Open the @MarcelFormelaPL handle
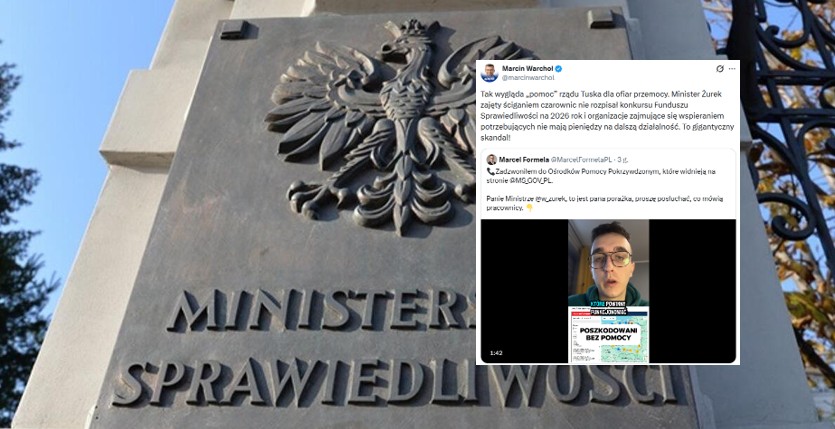835x429 pixels. coord(582,160)
